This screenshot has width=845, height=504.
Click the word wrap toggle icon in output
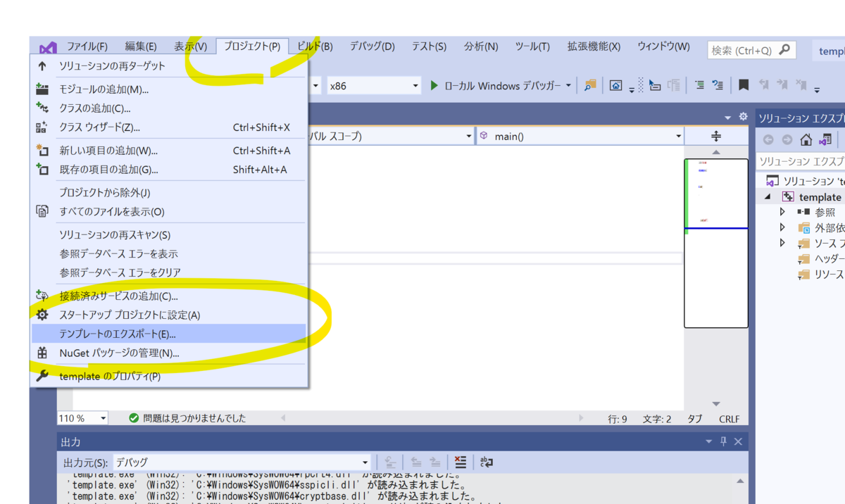coord(487,462)
